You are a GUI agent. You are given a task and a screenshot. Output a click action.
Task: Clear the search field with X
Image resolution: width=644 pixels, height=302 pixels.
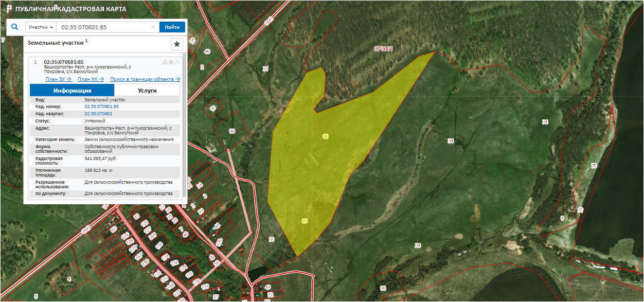[153, 27]
